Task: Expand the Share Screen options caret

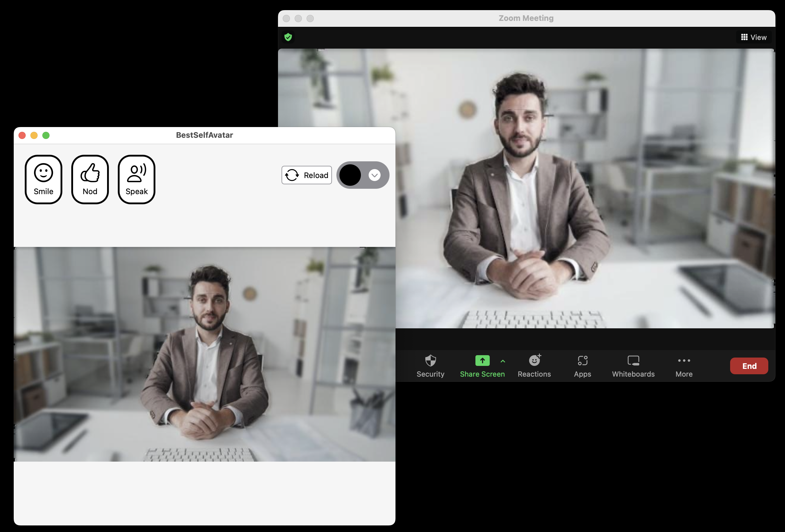Action: (503, 361)
